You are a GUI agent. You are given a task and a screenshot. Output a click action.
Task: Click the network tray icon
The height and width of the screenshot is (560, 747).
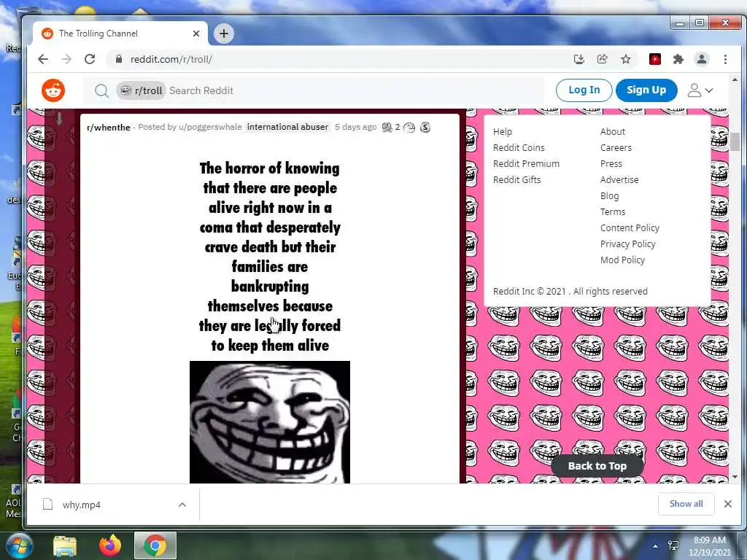pyautogui.click(x=673, y=545)
